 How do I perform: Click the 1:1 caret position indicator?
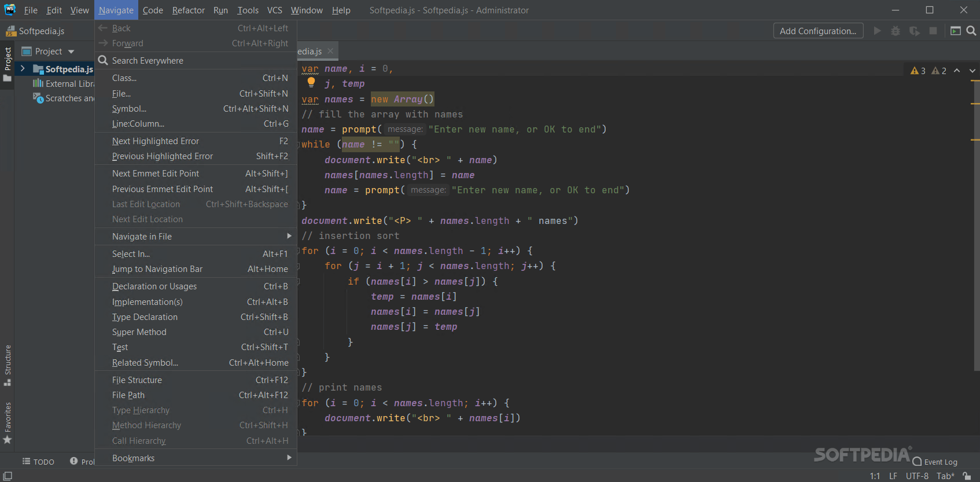pyautogui.click(x=875, y=476)
